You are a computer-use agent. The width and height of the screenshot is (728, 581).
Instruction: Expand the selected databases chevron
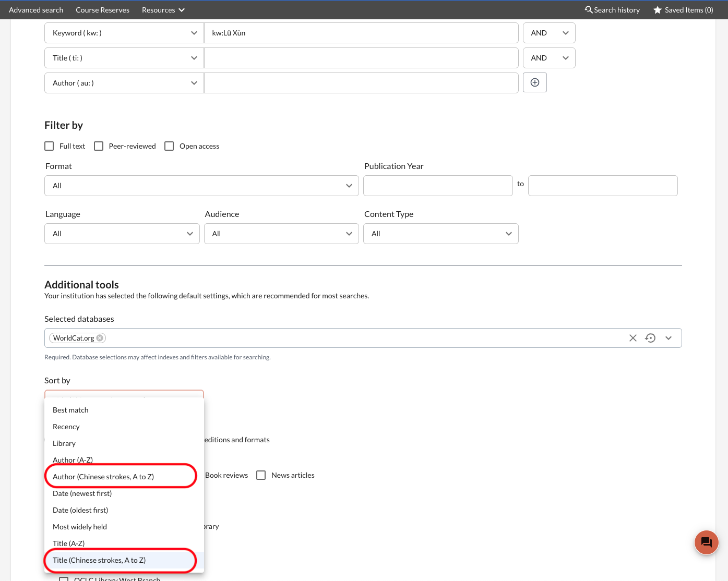(x=669, y=338)
